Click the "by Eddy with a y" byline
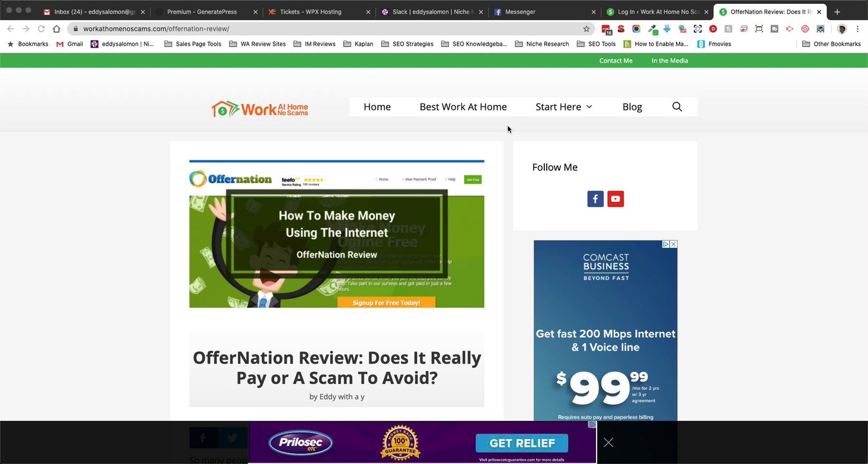 (337, 396)
